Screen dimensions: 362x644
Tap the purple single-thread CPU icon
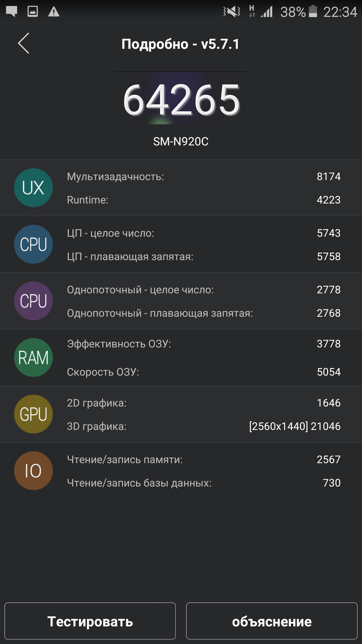pos(33,301)
